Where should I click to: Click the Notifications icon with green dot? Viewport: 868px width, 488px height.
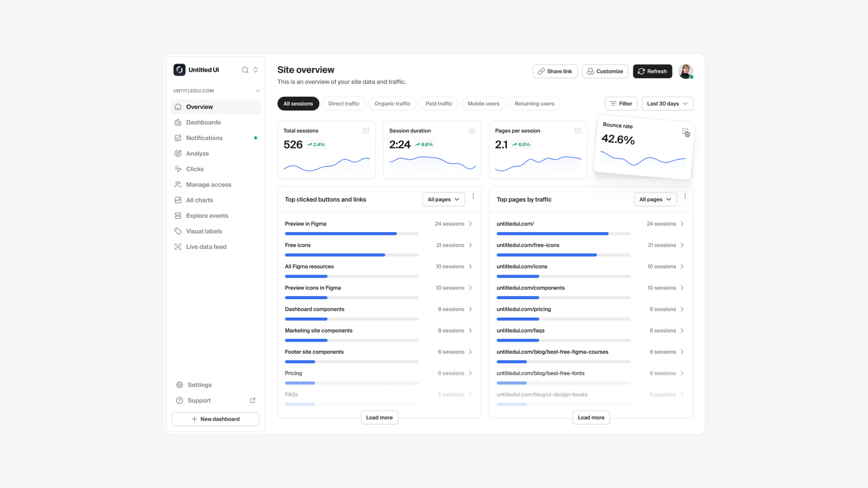coord(179,138)
